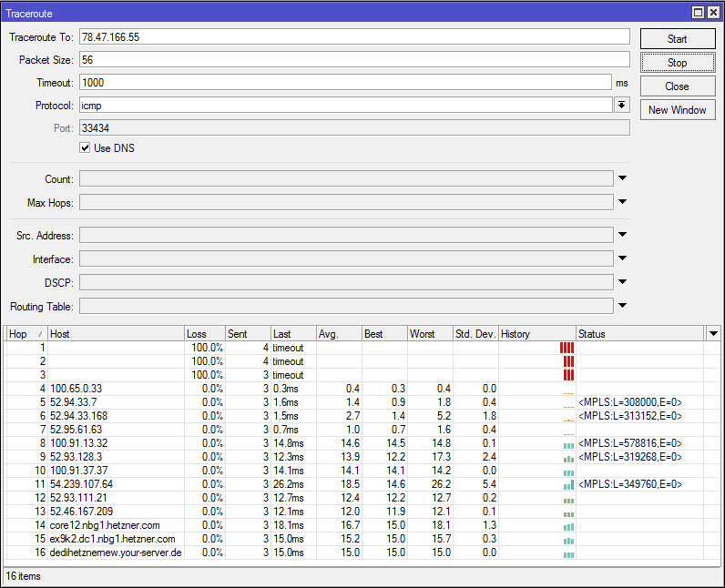This screenshot has width=725, height=588.
Task: Click the 16 items status text
Action: point(23,576)
